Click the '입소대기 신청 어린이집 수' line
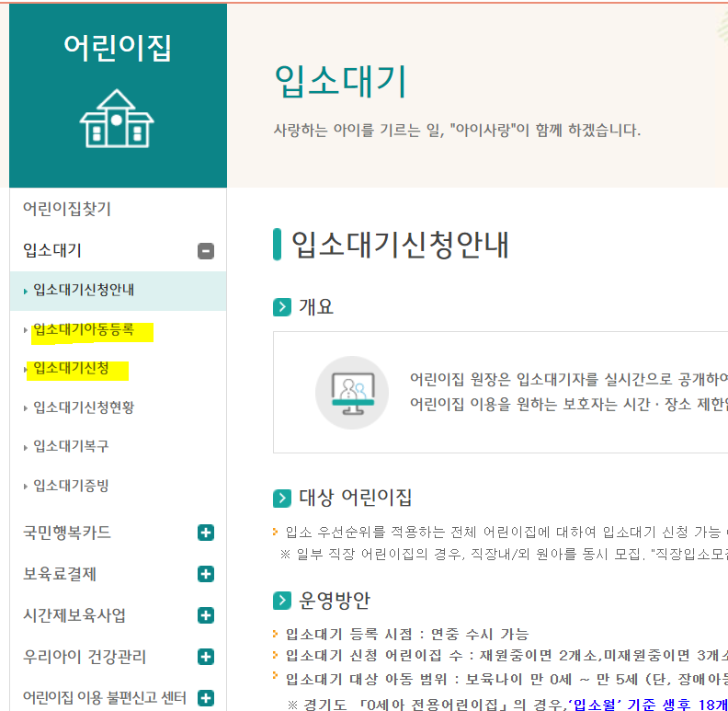 point(506,656)
